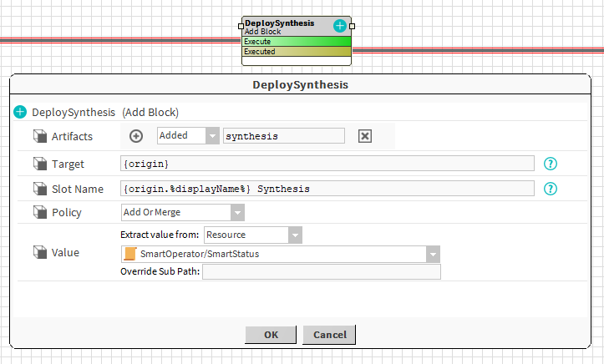This screenshot has width=604, height=364.
Task: Select the Executed slot on the node
Action: coord(296,52)
